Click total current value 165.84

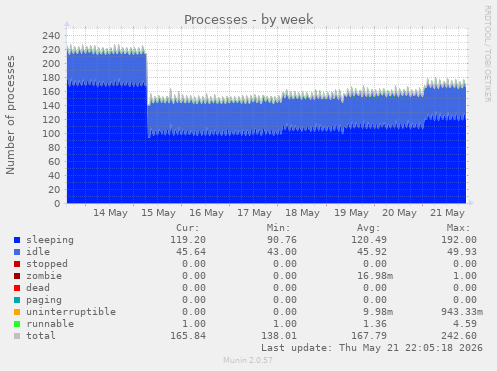(x=188, y=336)
